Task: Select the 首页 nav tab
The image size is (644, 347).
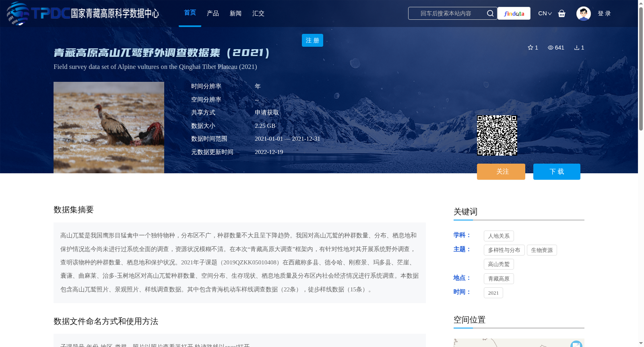Action: [190, 13]
